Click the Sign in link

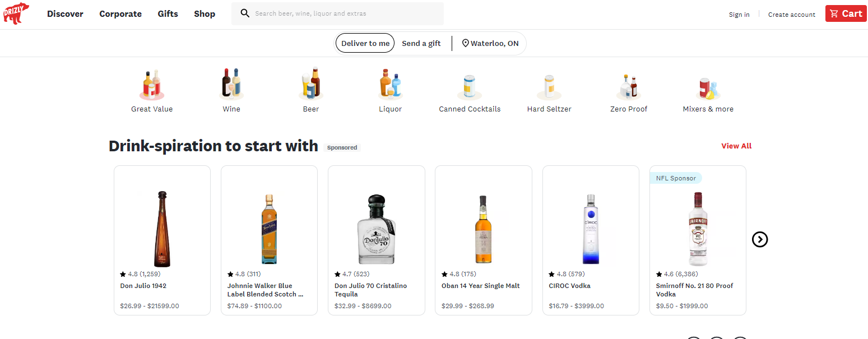click(739, 15)
